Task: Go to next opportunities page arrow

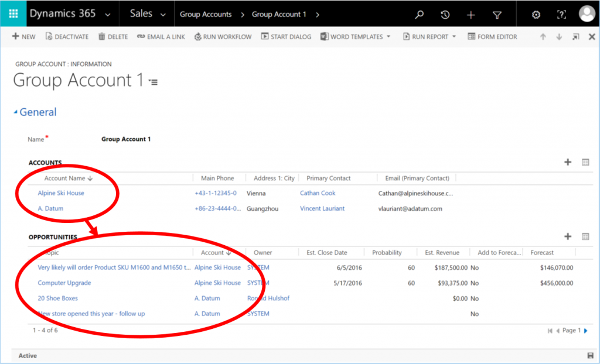Action: click(586, 331)
